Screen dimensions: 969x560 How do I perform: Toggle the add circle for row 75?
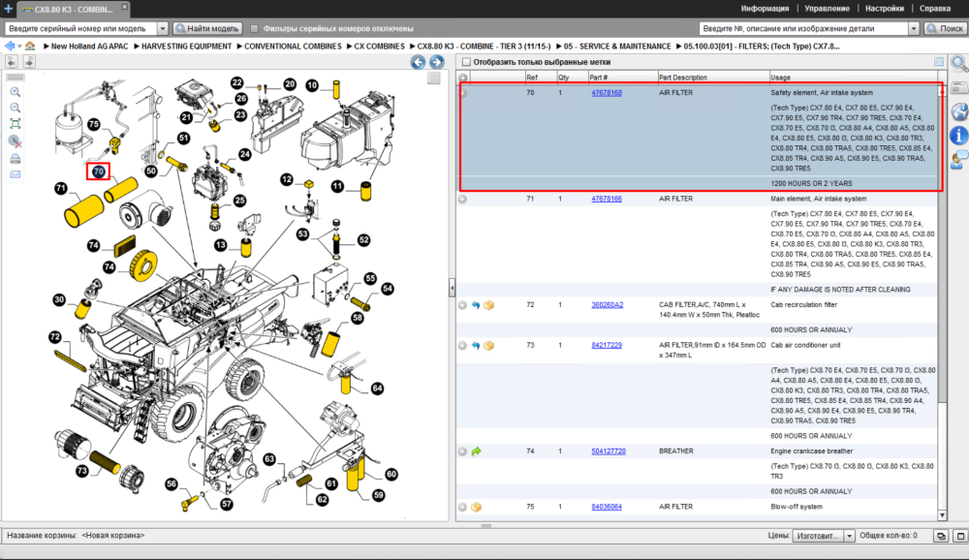pyautogui.click(x=462, y=508)
